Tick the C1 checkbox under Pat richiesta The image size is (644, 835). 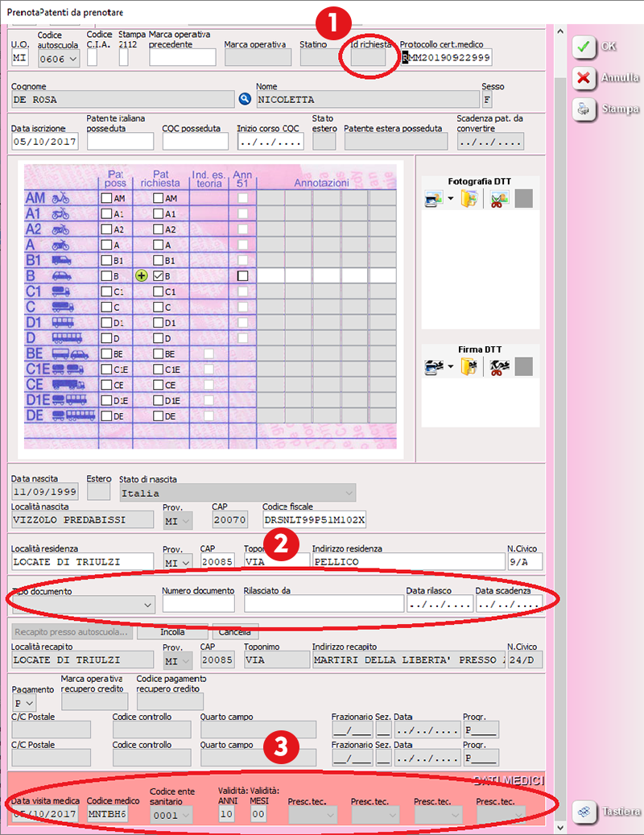tap(159, 291)
